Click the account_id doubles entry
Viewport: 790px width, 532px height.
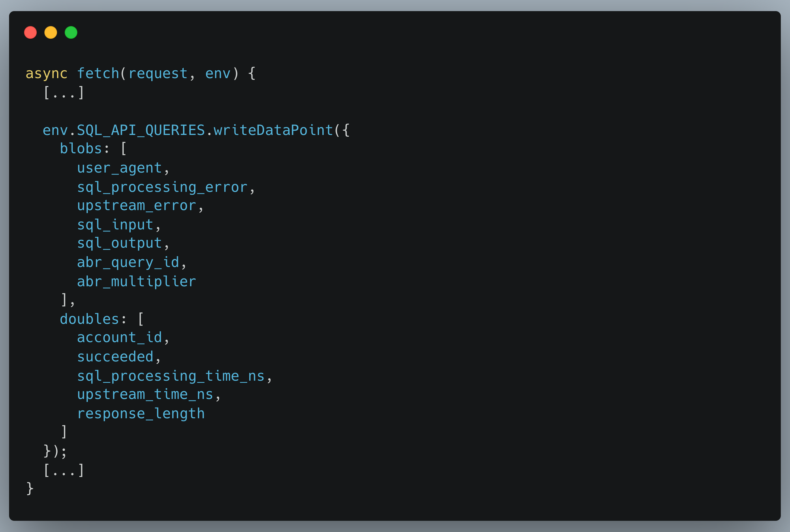[x=119, y=338]
